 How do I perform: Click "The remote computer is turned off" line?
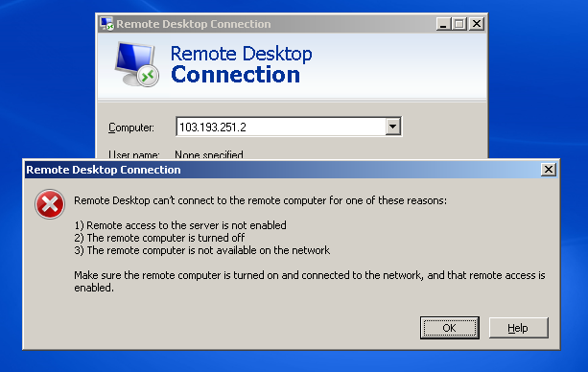point(159,238)
